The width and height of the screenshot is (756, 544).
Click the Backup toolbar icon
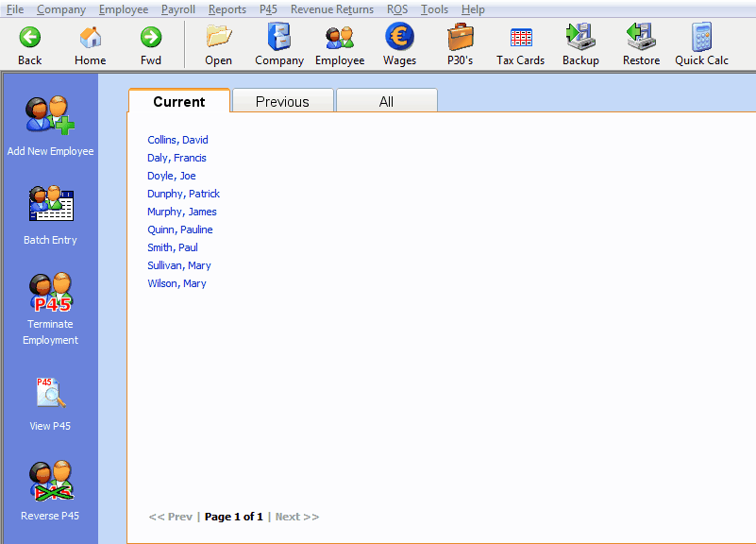[x=580, y=38]
